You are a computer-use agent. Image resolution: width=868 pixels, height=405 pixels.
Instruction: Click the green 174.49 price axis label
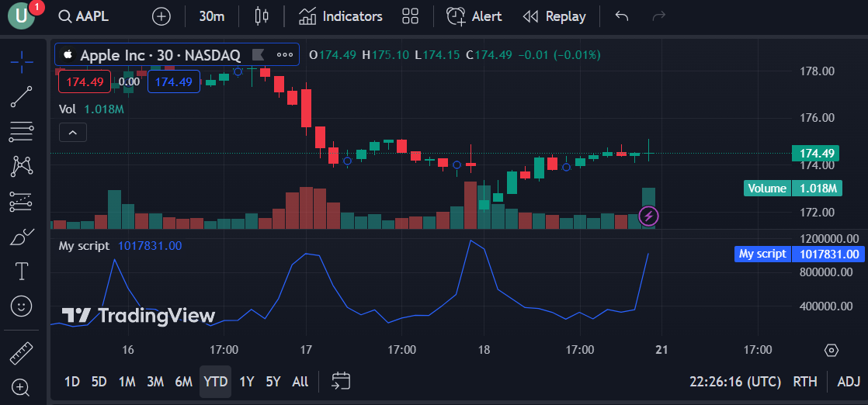click(x=815, y=154)
